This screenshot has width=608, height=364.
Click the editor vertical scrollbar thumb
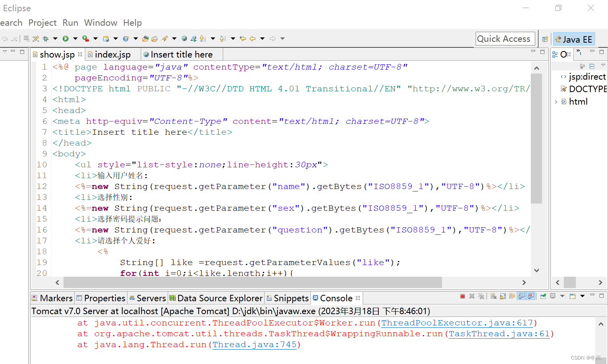536,139
